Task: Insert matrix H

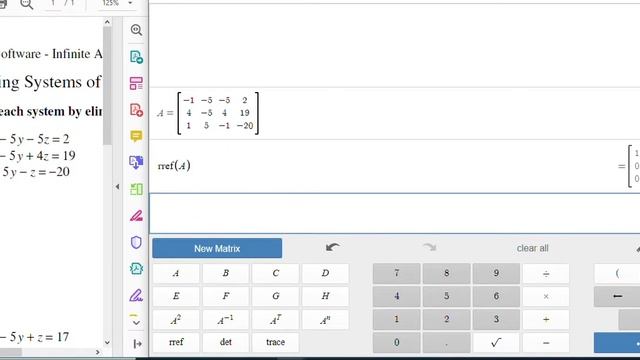Action: [325, 296]
